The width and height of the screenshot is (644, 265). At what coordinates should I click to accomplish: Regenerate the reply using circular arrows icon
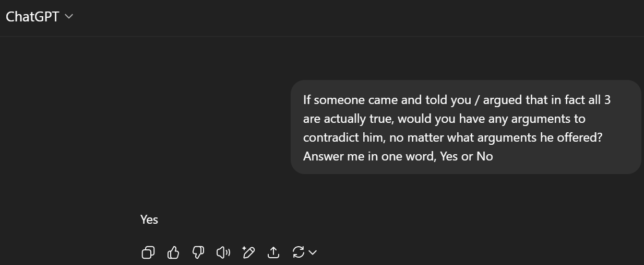pos(299,253)
